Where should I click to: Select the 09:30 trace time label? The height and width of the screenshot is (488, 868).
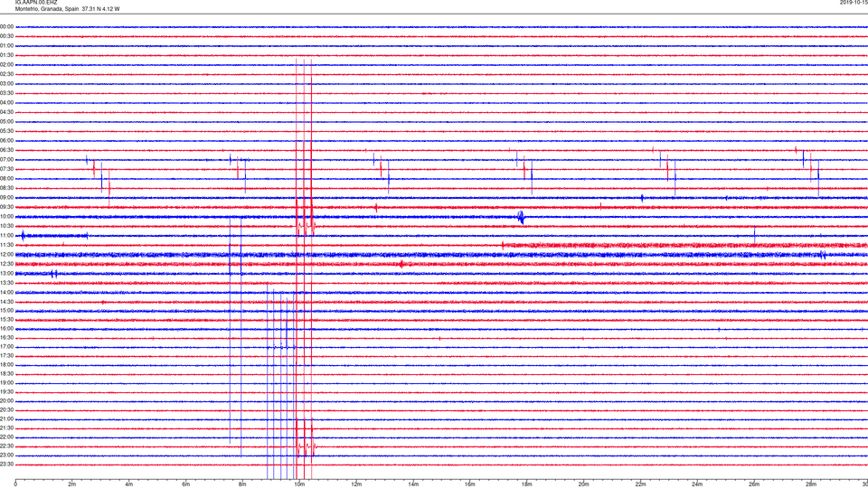[x=7, y=208]
